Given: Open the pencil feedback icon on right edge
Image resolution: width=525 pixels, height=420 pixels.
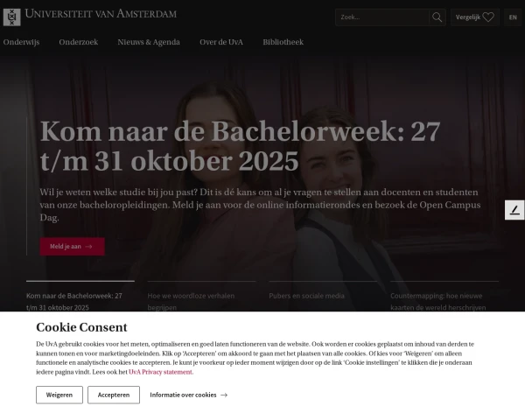Looking at the screenshot, I should (514, 210).
